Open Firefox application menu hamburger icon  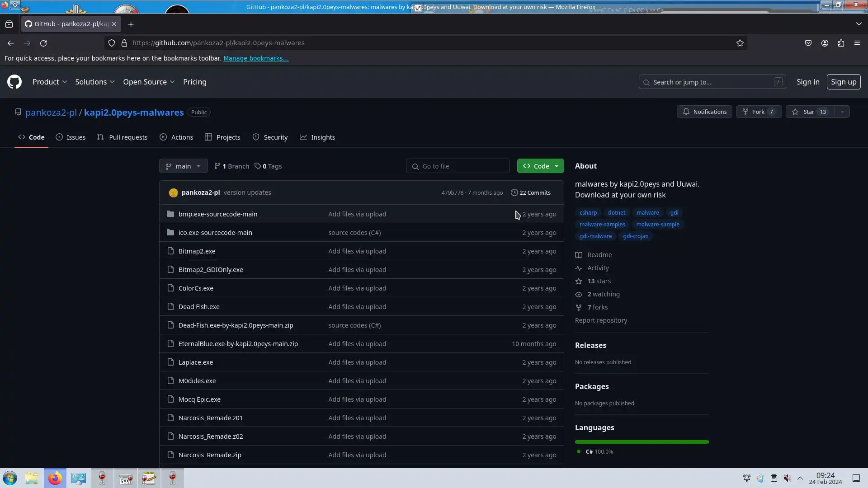point(857,43)
